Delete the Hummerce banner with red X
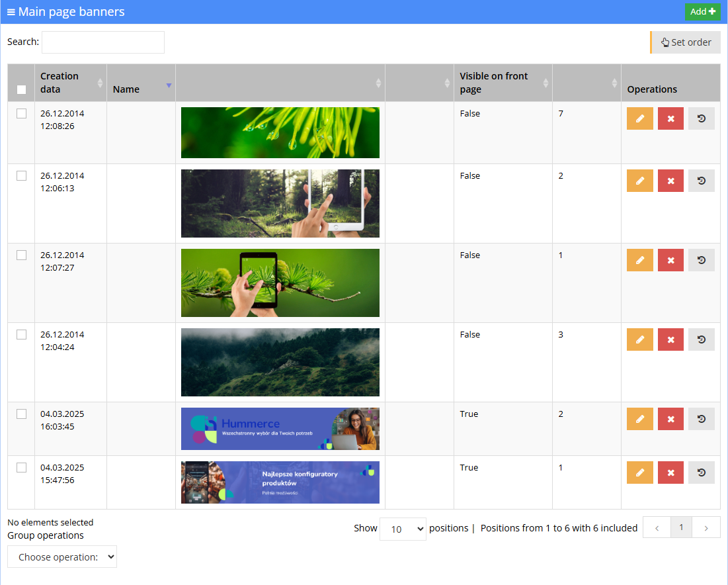Screen dimensions: 728x585 670,419
